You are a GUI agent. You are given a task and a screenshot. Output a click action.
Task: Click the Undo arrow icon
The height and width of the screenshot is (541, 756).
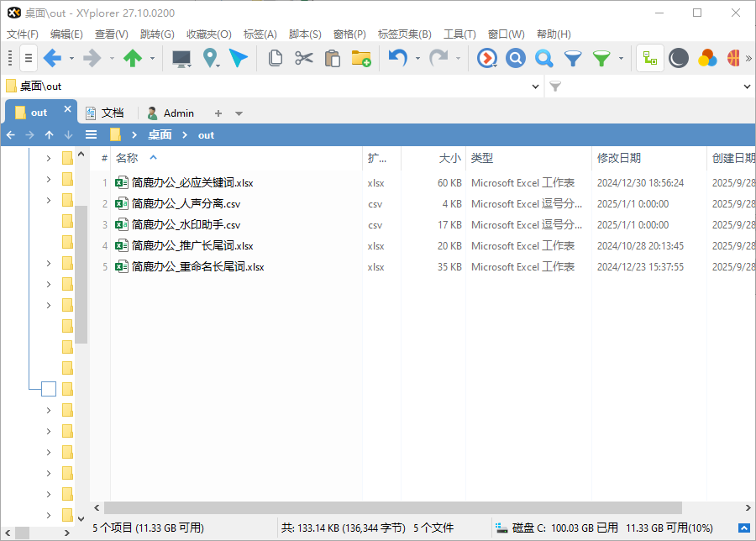(x=397, y=58)
